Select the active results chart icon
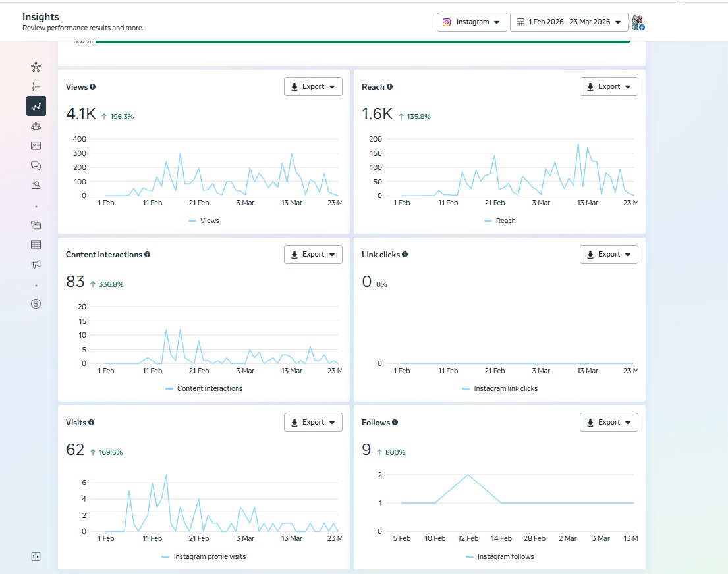The height and width of the screenshot is (574, 728). pyautogui.click(x=36, y=106)
